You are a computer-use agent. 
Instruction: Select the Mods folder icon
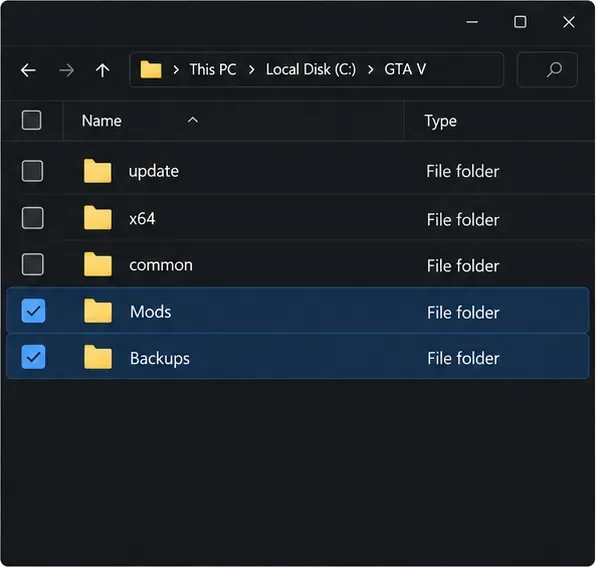point(98,311)
